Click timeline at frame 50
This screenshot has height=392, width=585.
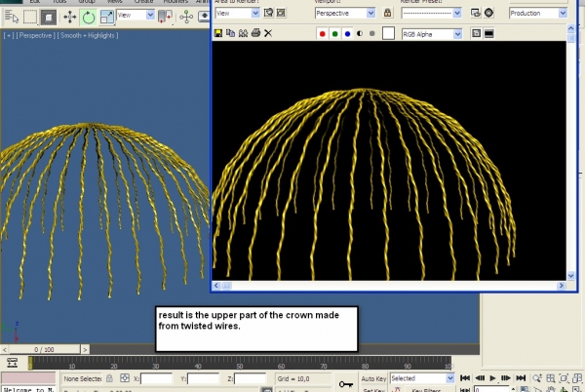click(x=240, y=363)
